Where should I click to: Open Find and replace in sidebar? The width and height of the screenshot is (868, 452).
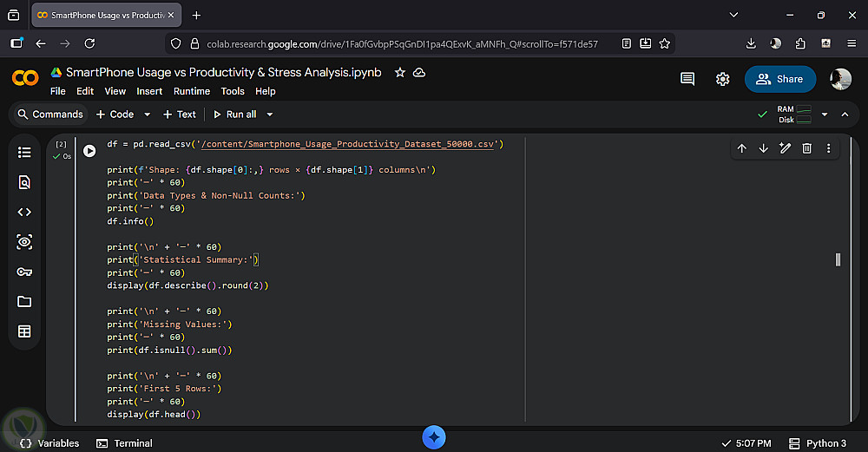pos(24,182)
